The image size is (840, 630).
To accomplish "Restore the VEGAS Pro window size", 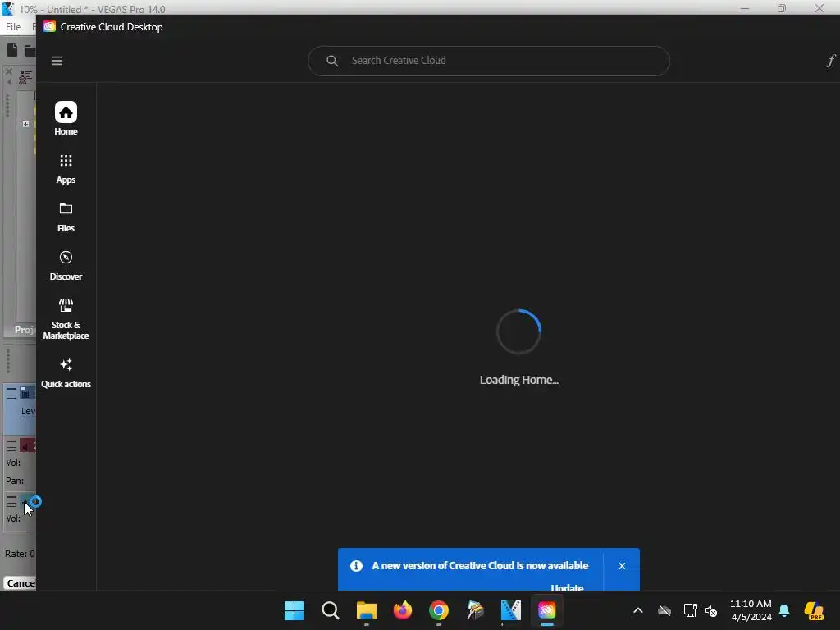I will click(782, 8).
